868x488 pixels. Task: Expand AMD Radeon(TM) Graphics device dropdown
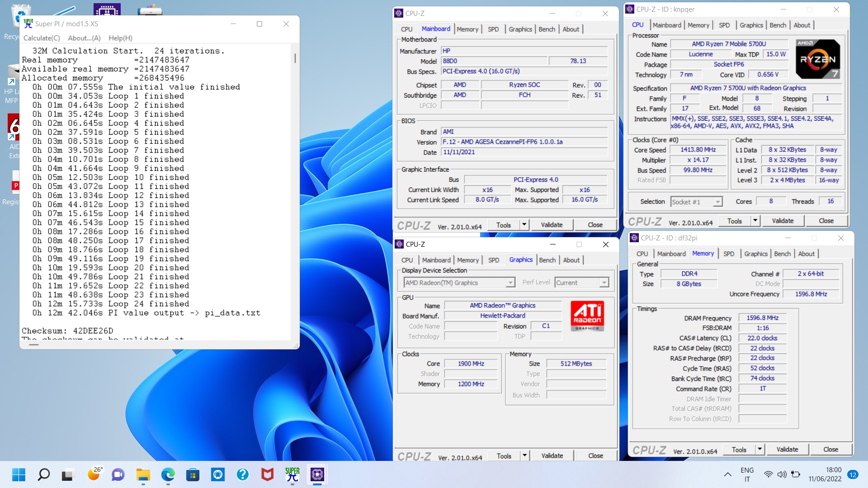pyautogui.click(x=510, y=283)
